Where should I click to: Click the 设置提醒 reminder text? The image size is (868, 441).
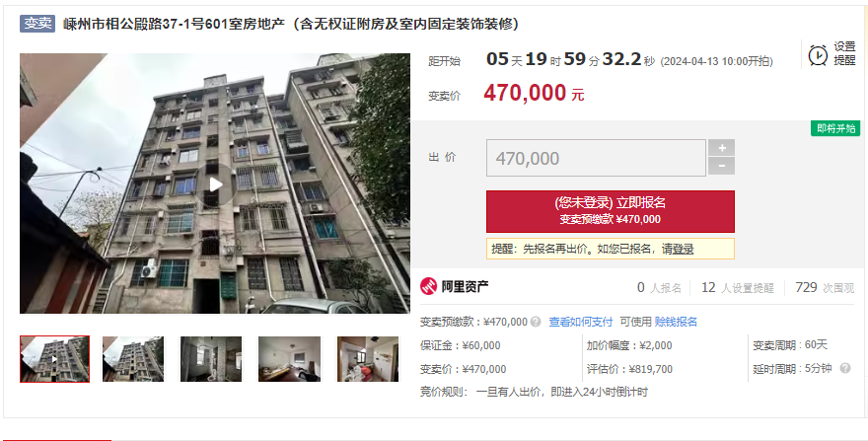(x=844, y=54)
